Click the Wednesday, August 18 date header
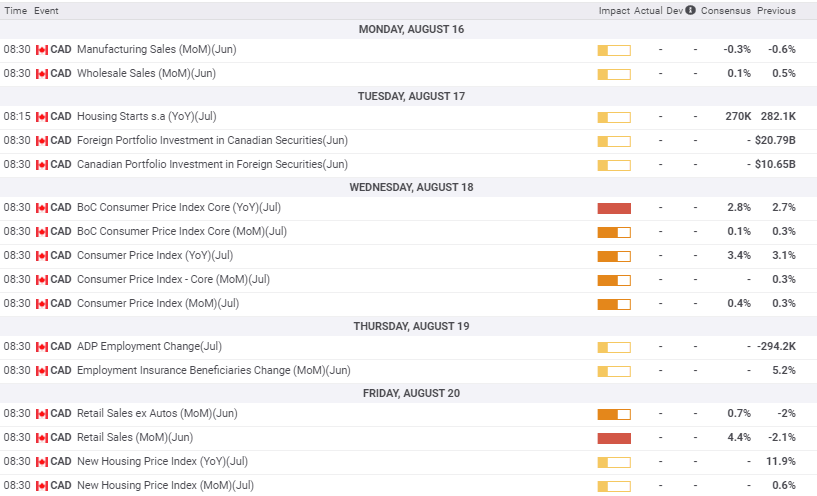Image resolution: width=817 pixels, height=496 pixels. 408,187
